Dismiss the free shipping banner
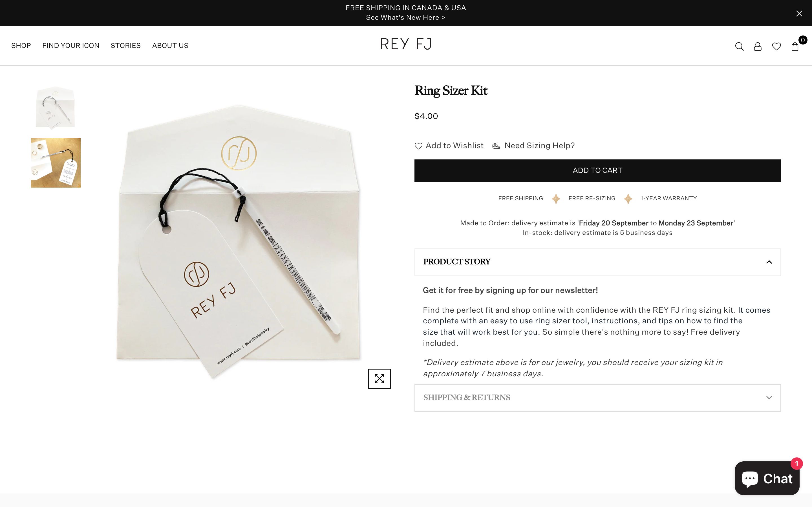 click(x=799, y=13)
